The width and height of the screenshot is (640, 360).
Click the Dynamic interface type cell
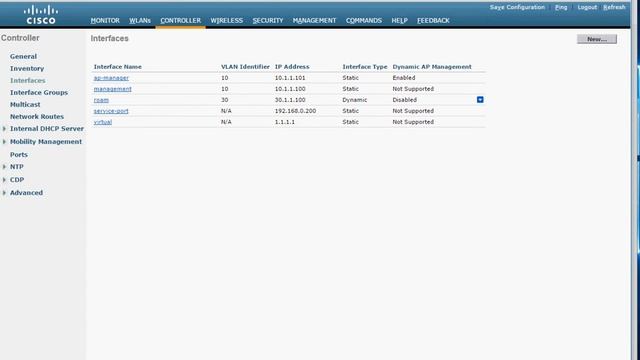[x=355, y=100]
